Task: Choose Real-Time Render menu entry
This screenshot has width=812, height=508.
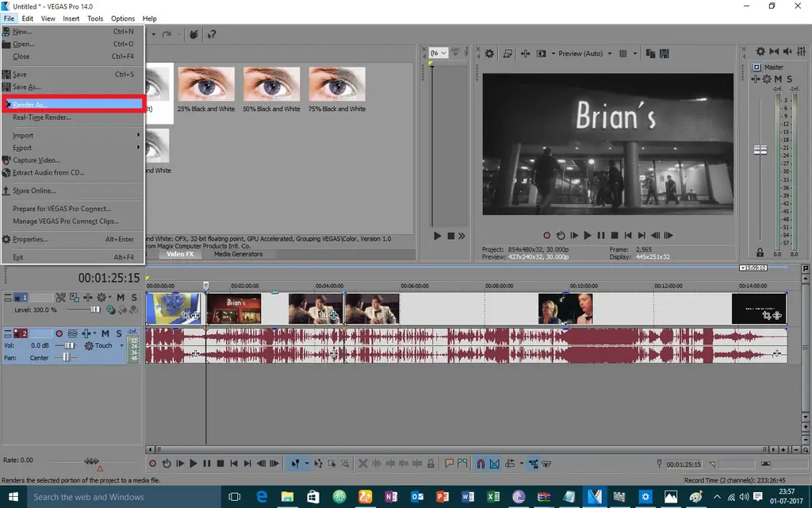Action: click(x=72, y=117)
